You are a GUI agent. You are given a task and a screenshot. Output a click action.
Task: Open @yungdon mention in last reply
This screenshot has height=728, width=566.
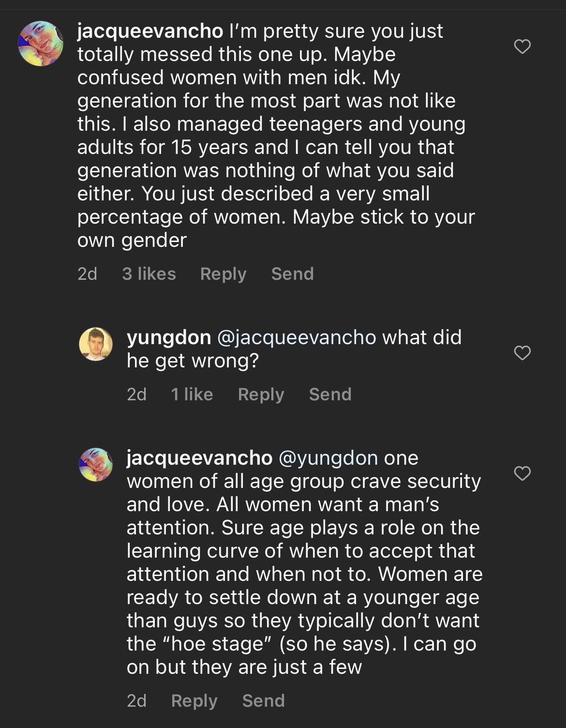pyautogui.click(x=328, y=458)
